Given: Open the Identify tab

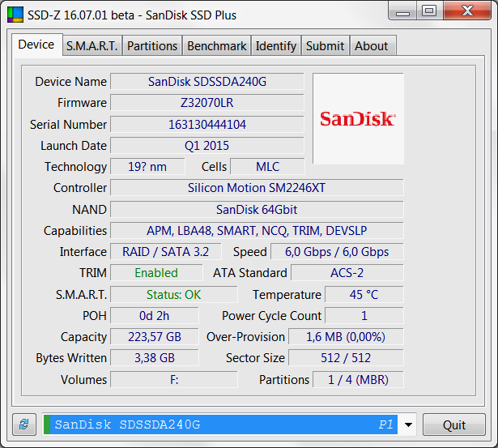Looking at the screenshot, I should click(275, 46).
